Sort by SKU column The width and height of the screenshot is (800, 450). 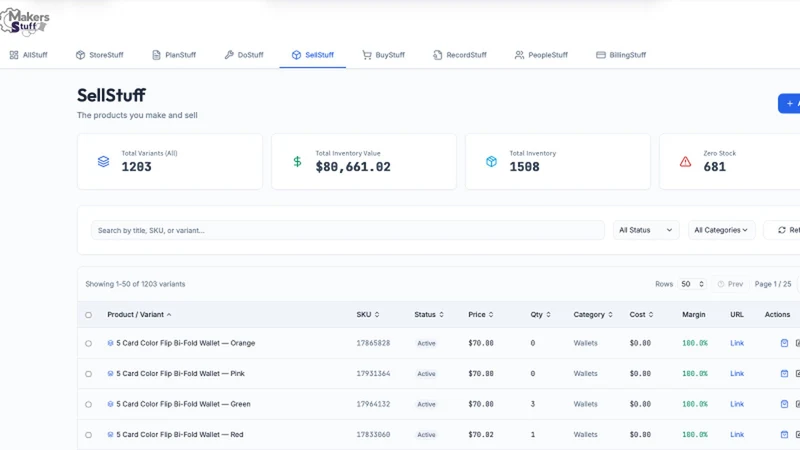(368, 314)
